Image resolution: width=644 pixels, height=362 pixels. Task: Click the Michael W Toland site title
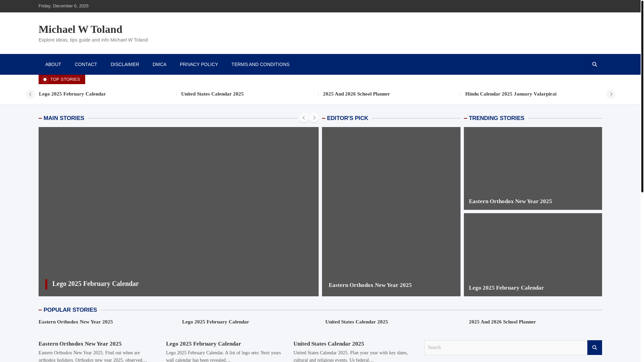tap(80, 29)
